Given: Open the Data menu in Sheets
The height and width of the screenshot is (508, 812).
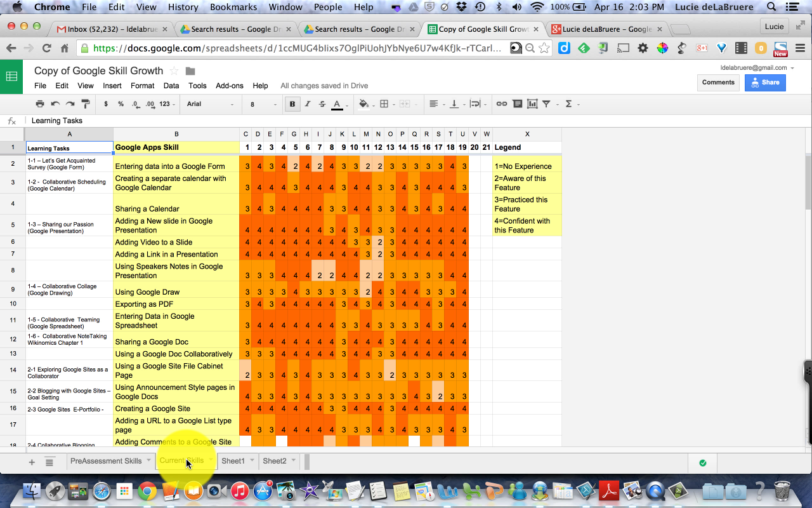Looking at the screenshot, I should click(171, 86).
